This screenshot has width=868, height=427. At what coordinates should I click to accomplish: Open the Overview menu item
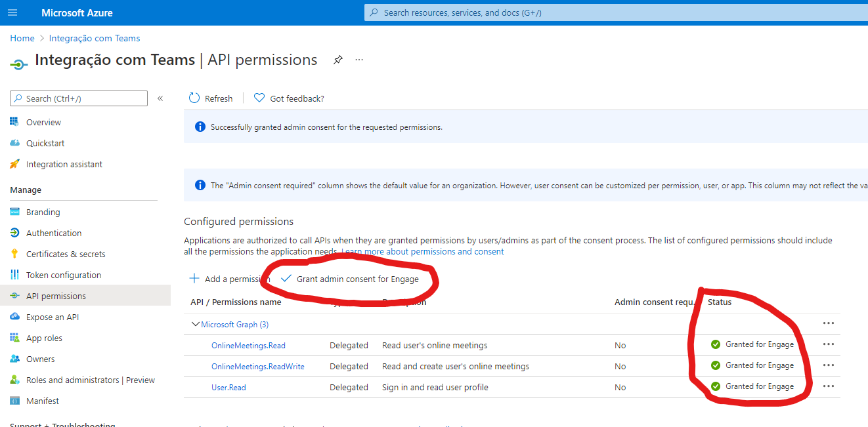(x=43, y=122)
